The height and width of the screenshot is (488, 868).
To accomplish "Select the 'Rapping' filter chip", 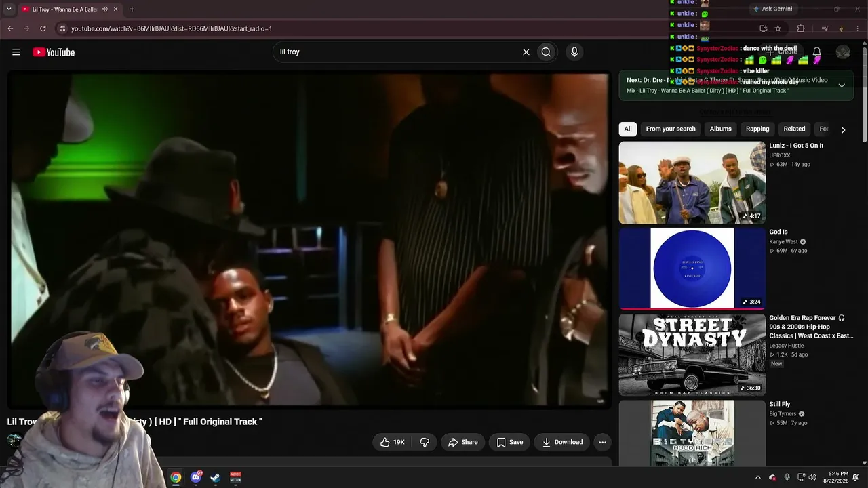I will (757, 129).
